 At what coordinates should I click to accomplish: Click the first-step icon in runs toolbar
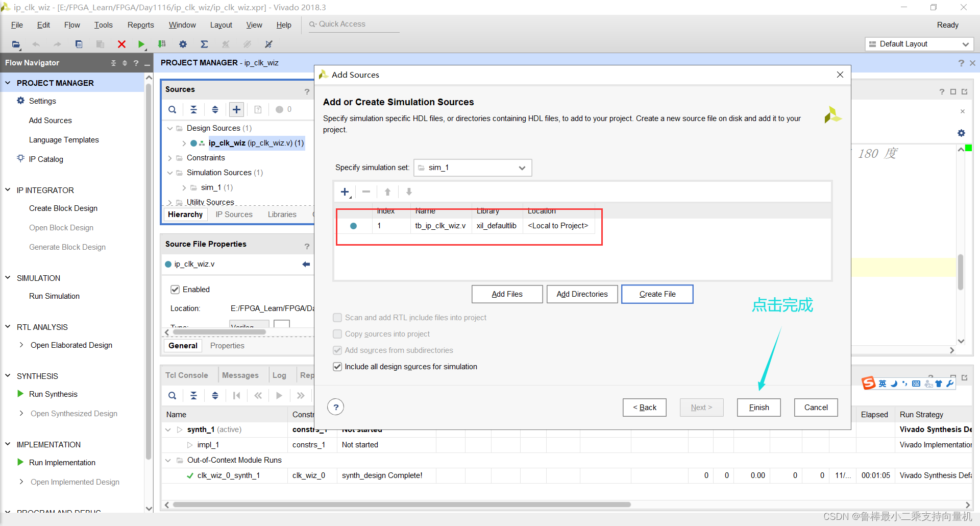click(x=236, y=395)
